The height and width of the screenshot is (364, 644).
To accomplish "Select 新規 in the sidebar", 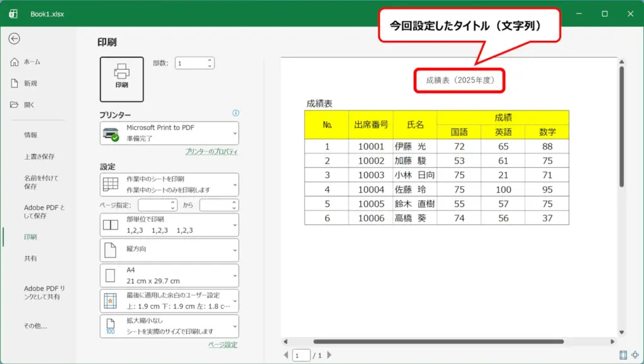I will [x=30, y=83].
